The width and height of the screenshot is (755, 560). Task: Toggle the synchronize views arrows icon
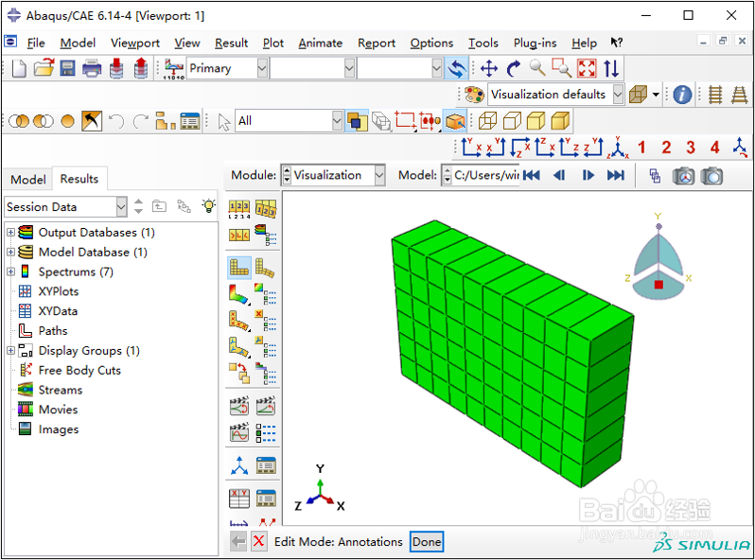[456, 68]
